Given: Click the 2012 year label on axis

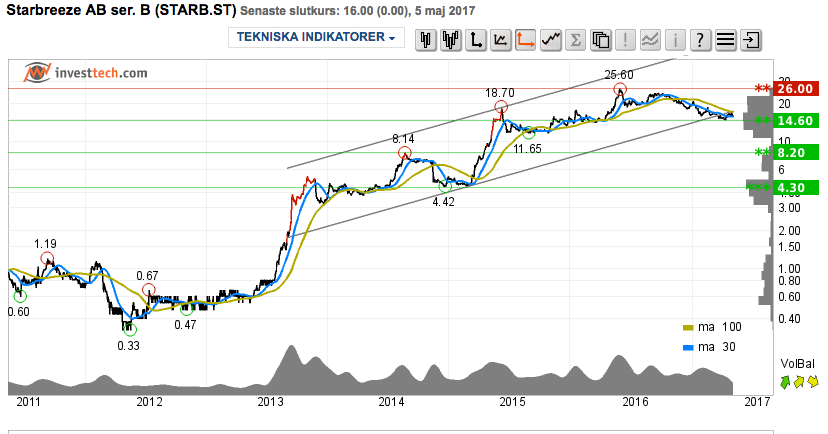Looking at the screenshot, I should pyautogui.click(x=149, y=402).
